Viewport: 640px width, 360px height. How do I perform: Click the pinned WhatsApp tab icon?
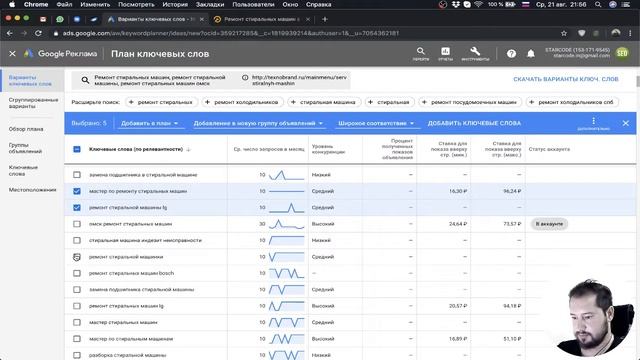(60, 19)
